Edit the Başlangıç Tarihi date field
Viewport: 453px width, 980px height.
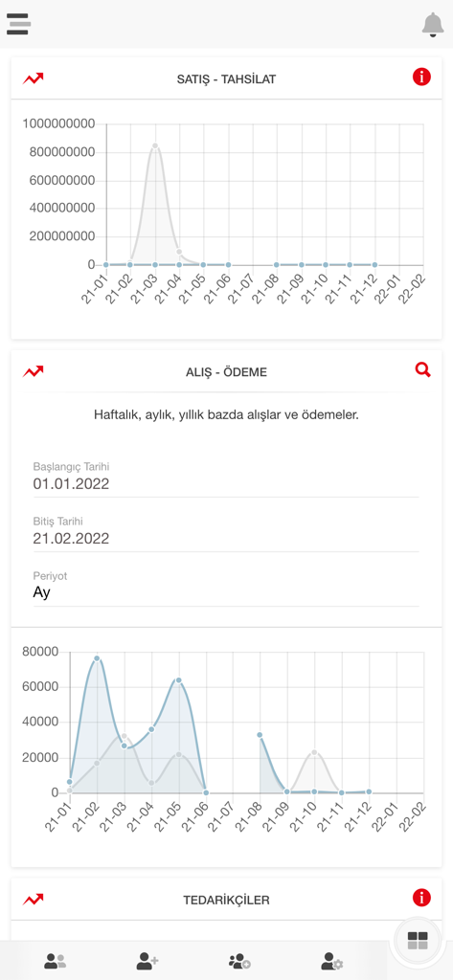tap(226, 483)
